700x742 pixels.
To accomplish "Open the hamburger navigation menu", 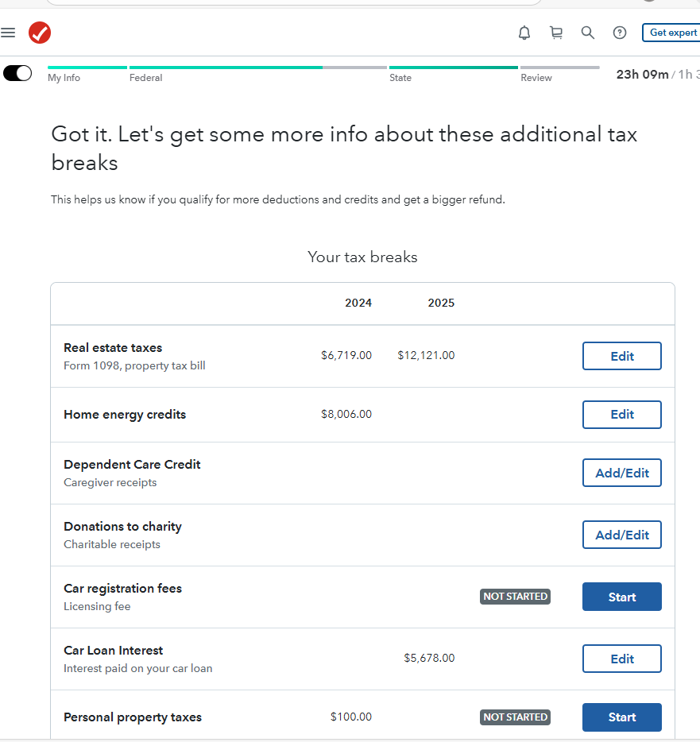I will (8, 33).
